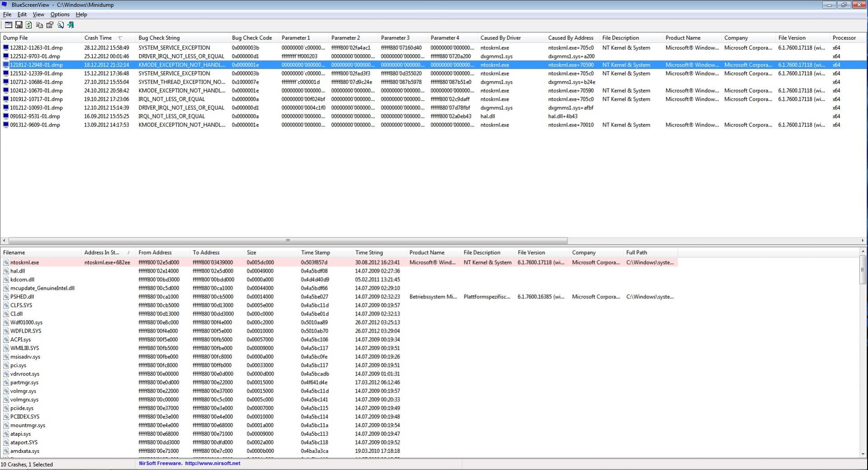Click upper pane scroll right arrow
The height and width of the screenshot is (470, 868).
[863, 241]
